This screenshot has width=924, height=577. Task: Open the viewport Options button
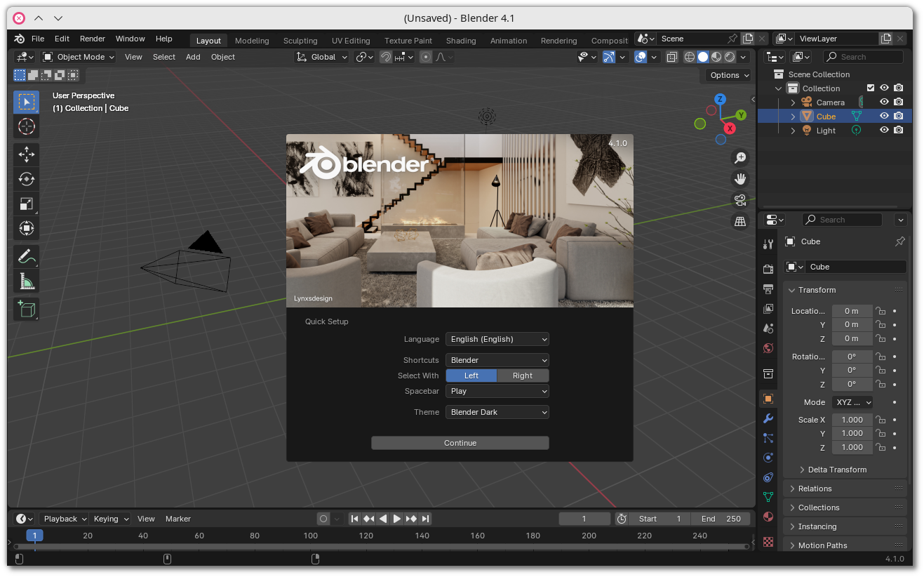729,75
